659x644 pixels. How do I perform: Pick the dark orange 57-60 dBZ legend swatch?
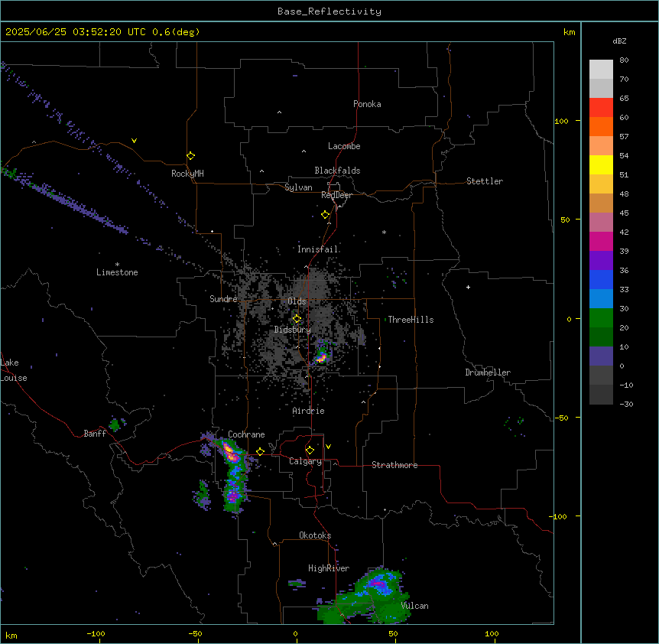point(601,126)
